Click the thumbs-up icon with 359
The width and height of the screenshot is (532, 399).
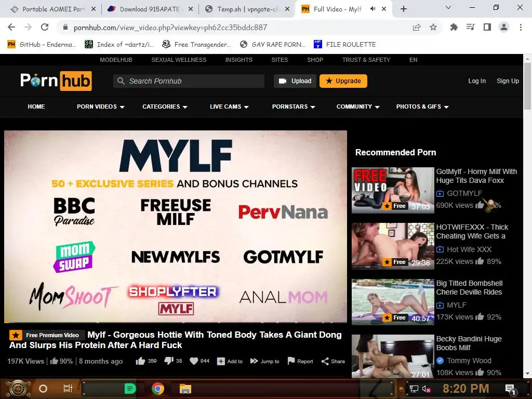140,361
